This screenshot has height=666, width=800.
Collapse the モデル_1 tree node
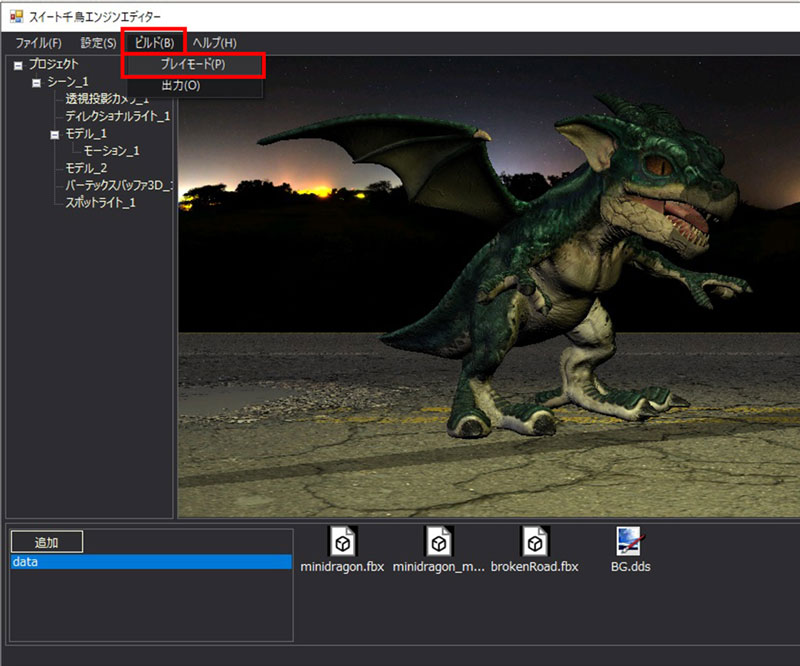click(55, 134)
